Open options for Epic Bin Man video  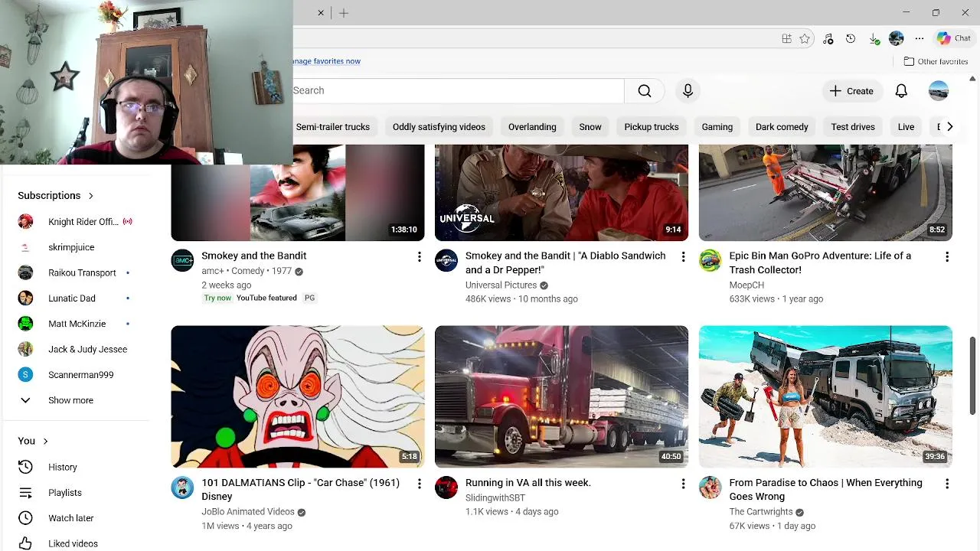point(947,257)
